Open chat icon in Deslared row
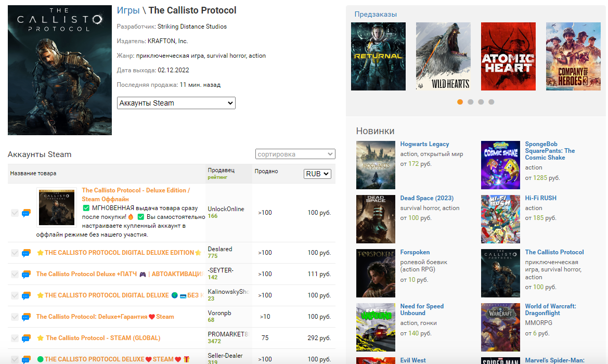 coord(26,253)
